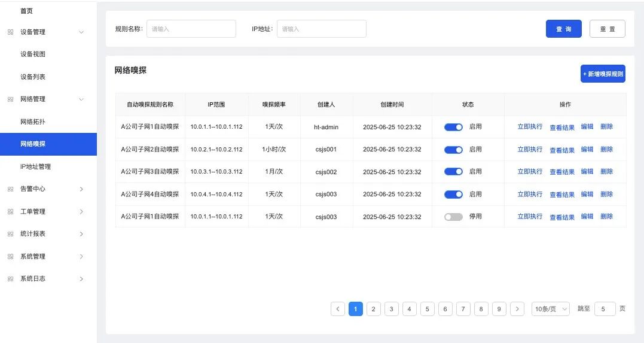Click the 规则名称 input field
Screen dimensions: 644x343
click(191, 29)
